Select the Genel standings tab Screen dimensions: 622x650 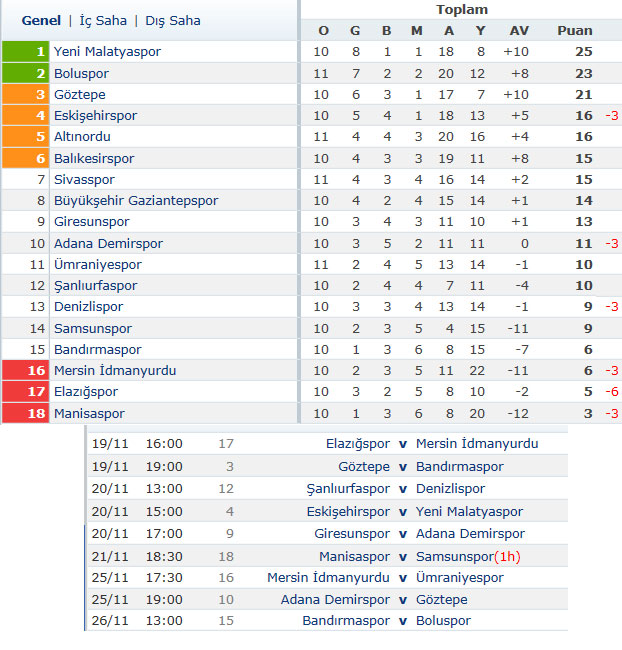pyautogui.click(x=41, y=21)
